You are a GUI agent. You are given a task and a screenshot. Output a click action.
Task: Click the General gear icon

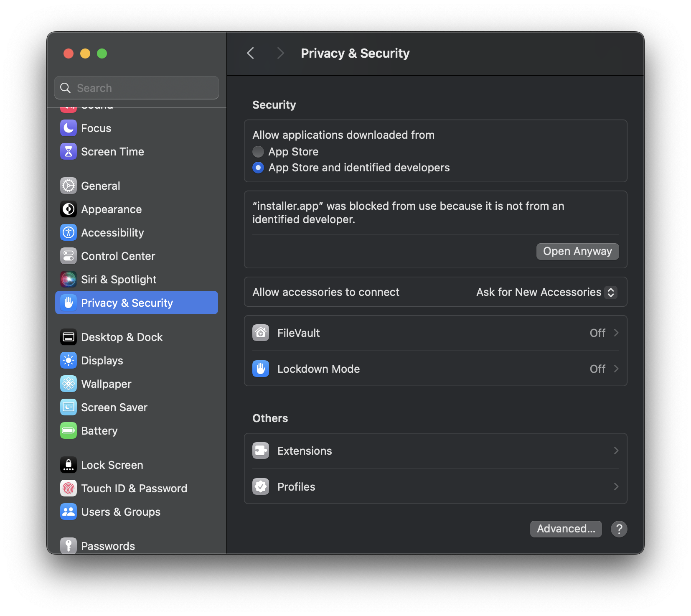coord(69,186)
